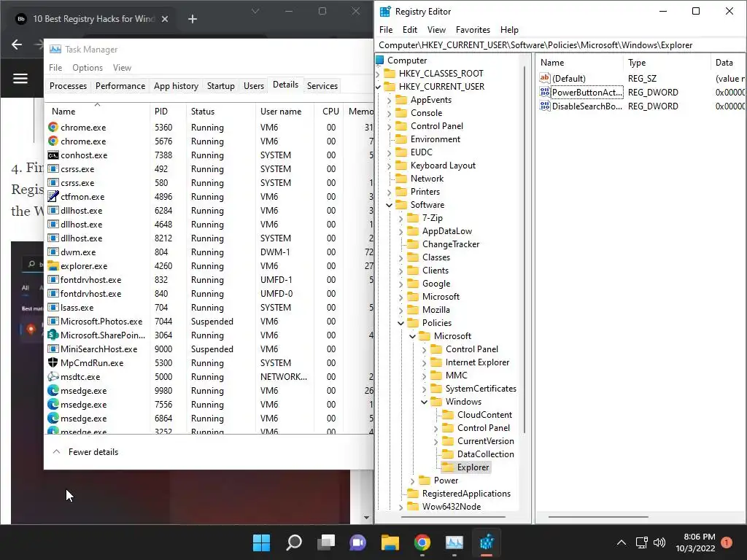The height and width of the screenshot is (560, 747).
Task: Click the PowerButtonAct... DWORD value icon
Action: [544, 92]
